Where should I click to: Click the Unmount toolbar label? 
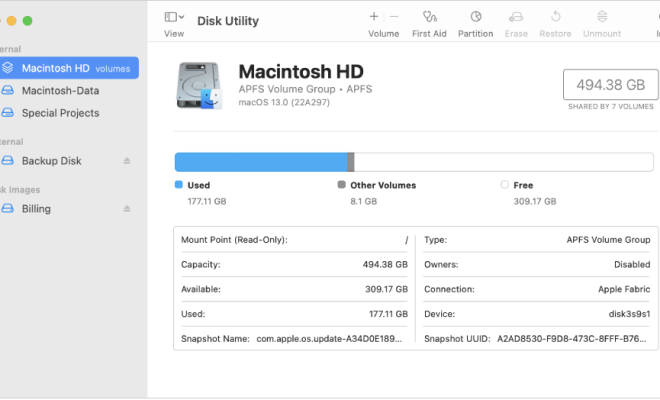click(602, 34)
